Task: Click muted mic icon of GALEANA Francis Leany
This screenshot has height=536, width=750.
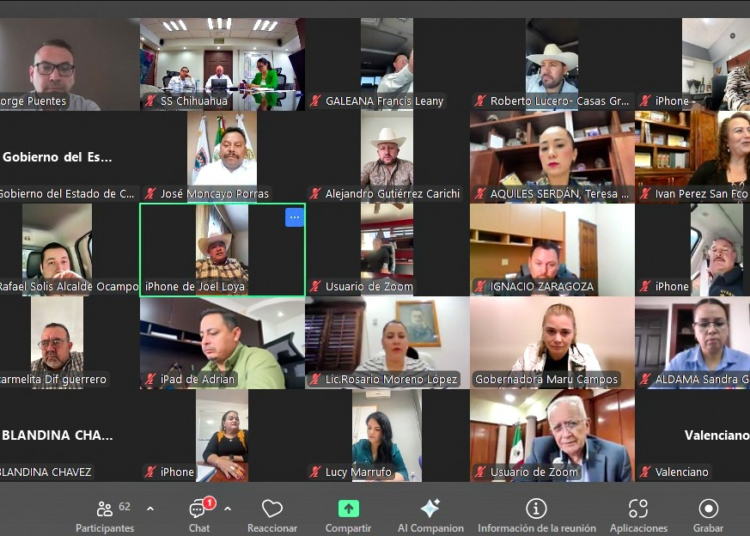Action: pyautogui.click(x=315, y=101)
